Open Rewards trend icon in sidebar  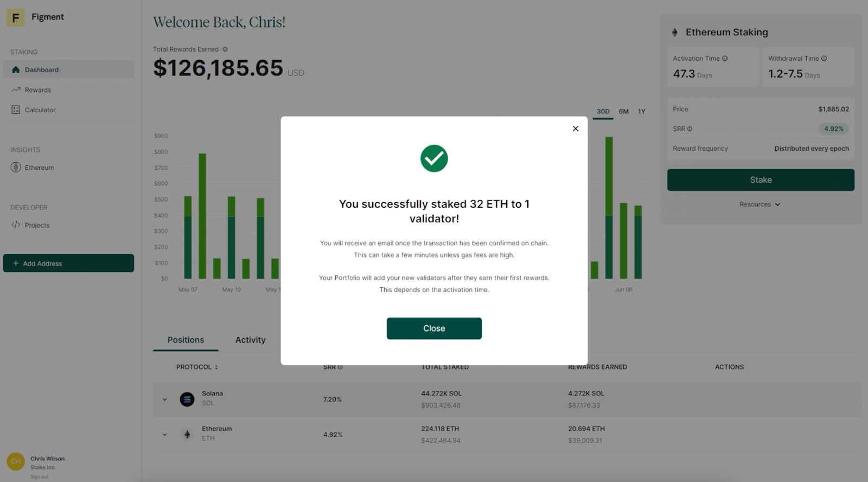(16, 89)
